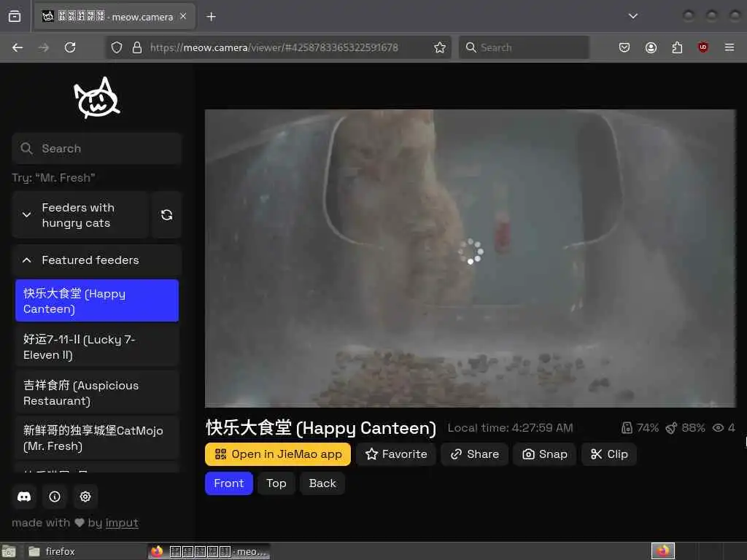Refresh the hungry cats feeder list

click(166, 215)
